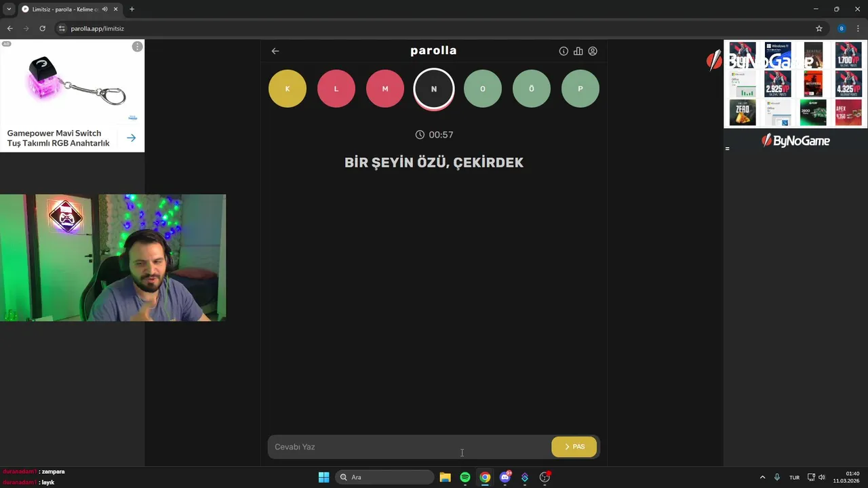Go back with the parolla arrow icon

click(x=275, y=51)
